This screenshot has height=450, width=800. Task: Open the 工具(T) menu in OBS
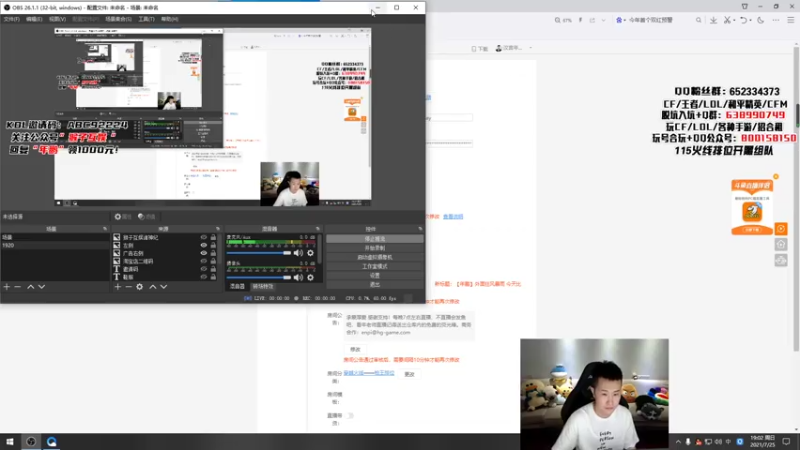pyautogui.click(x=146, y=19)
